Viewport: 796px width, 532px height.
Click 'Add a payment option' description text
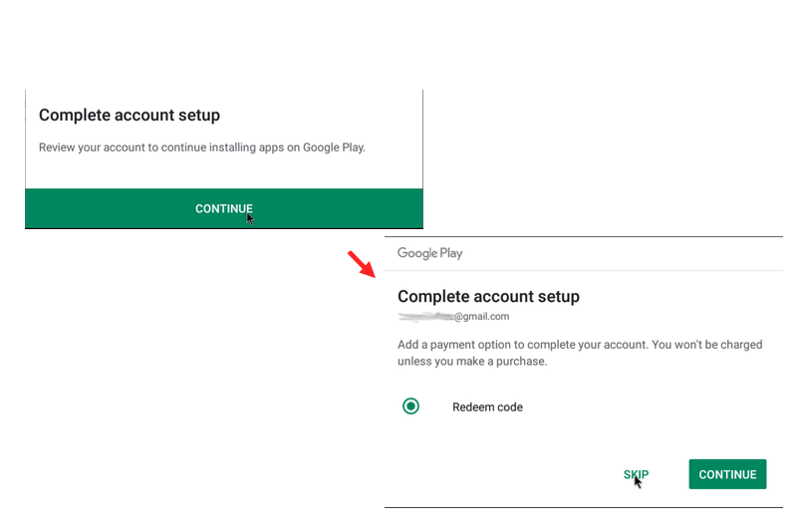(x=580, y=353)
